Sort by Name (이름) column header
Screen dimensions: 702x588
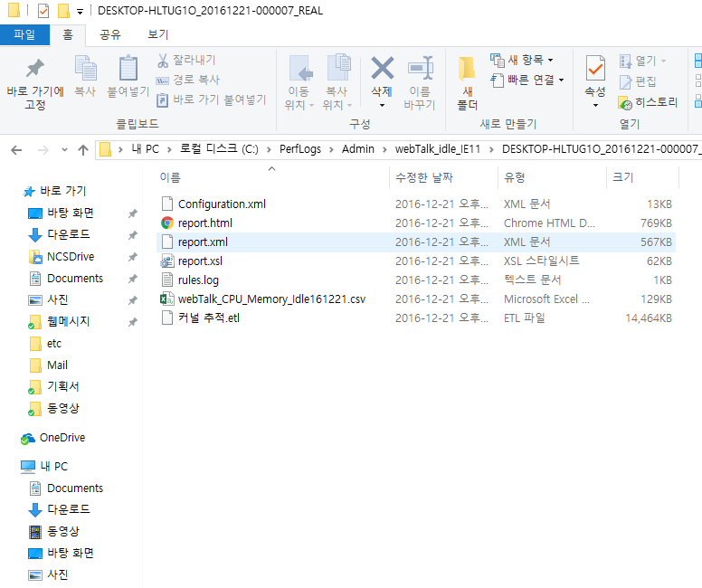click(271, 177)
